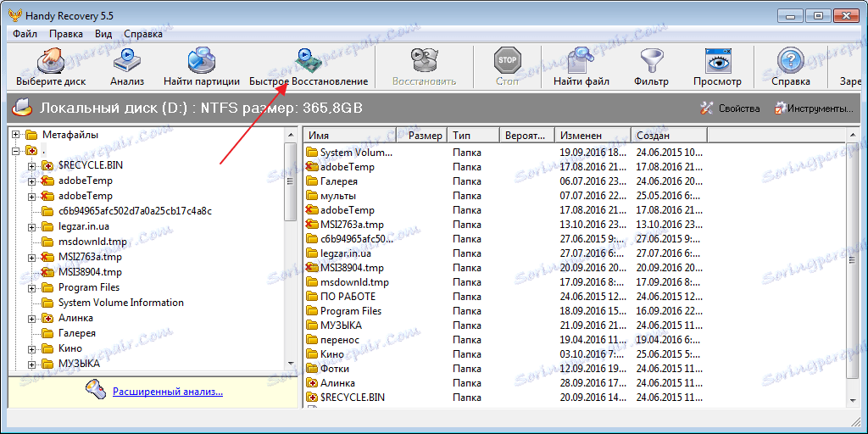Click the Выберите диск toolbar icon
Image resolution: width=868 pixels, height=434 pixels.
[51, 67]
